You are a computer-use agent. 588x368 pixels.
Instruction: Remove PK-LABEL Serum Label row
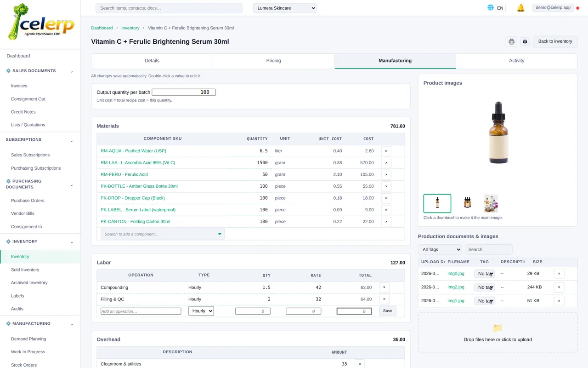386,210
